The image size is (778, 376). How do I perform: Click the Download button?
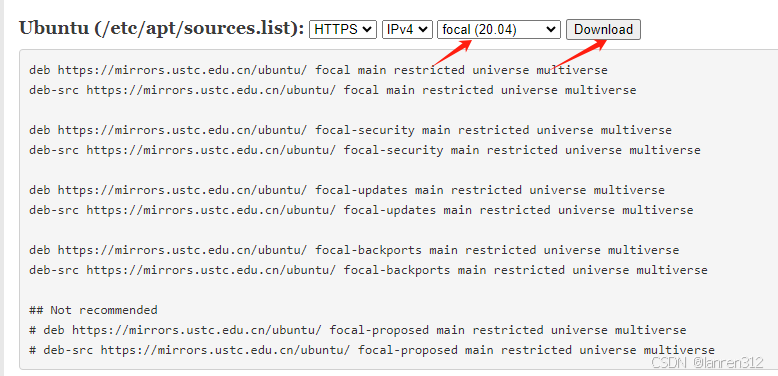pyautogui.click(x=603, y=29)
